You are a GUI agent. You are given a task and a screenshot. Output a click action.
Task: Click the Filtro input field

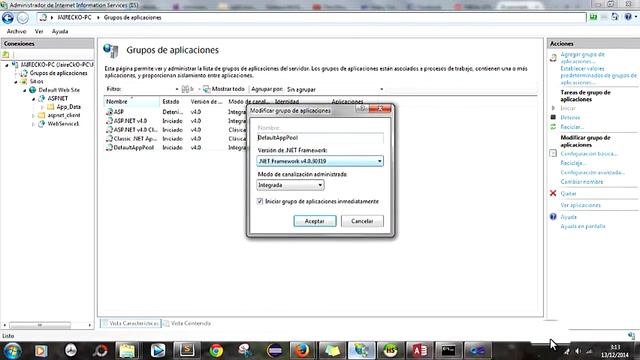coord(149,89)
